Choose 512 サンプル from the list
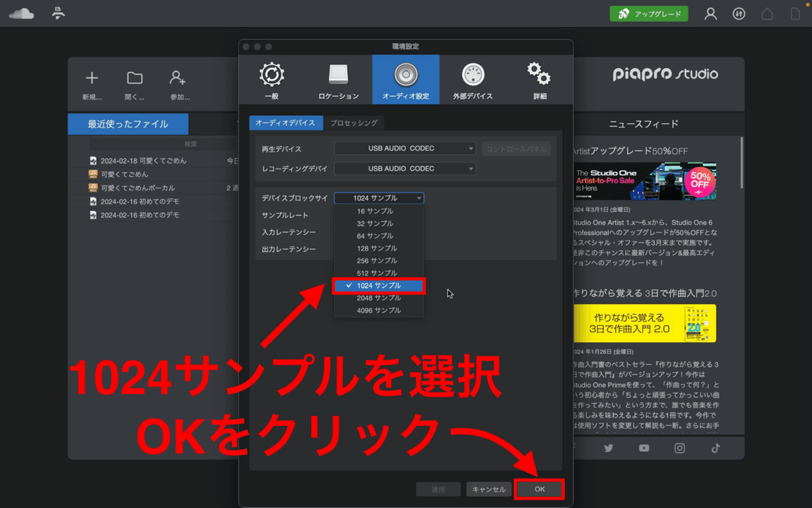812x508 pixels. click(x=379, y=273)
